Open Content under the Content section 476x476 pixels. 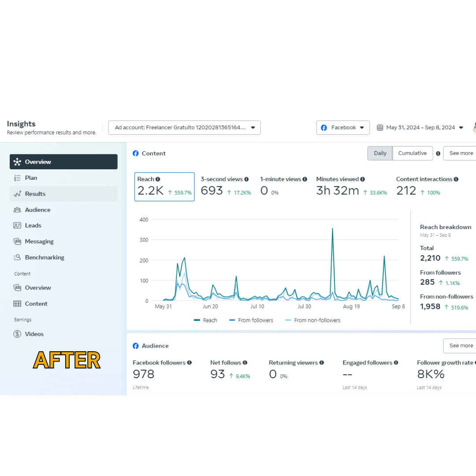tap(63, 304)
